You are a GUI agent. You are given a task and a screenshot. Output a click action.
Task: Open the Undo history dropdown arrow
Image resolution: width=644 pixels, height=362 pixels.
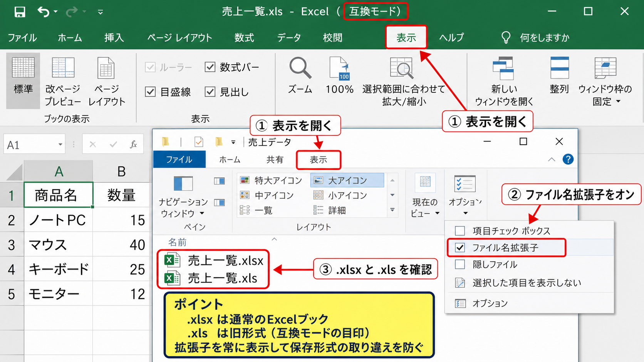pos(55,12)
